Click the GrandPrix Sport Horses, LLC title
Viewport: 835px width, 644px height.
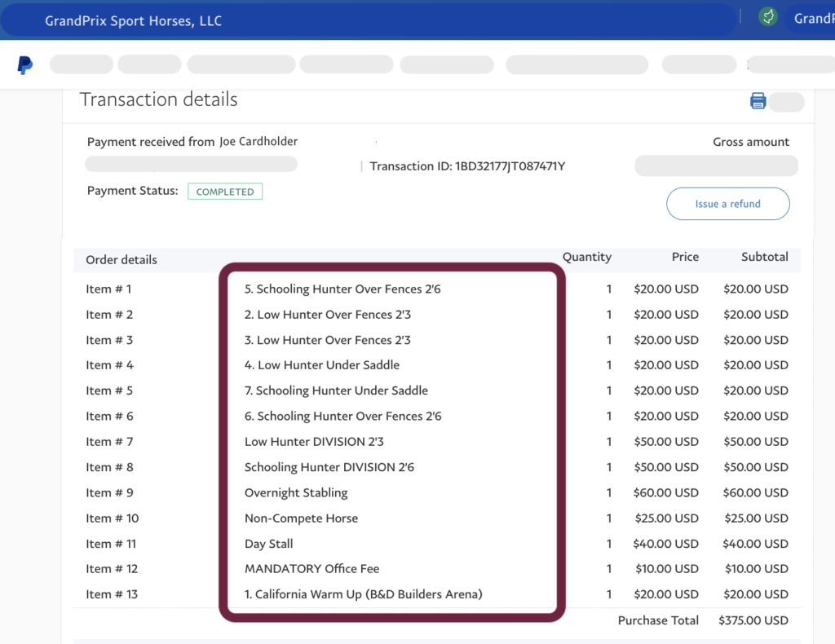click(x=133, y=20)
